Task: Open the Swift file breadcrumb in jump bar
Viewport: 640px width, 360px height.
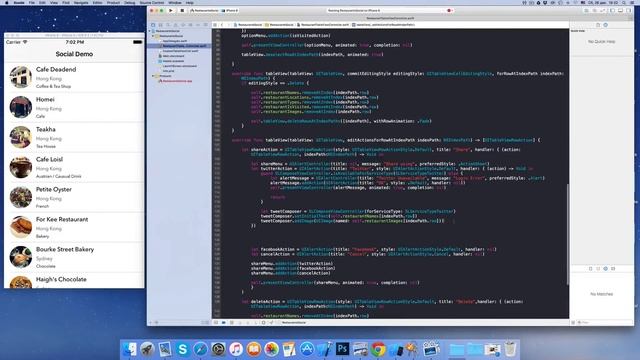Action: (323, 25)
